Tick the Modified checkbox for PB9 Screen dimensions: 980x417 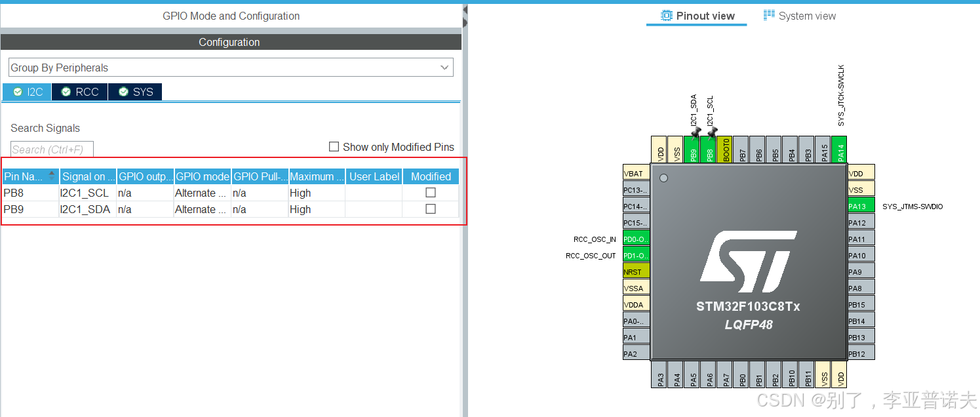[x=431, y=209]
